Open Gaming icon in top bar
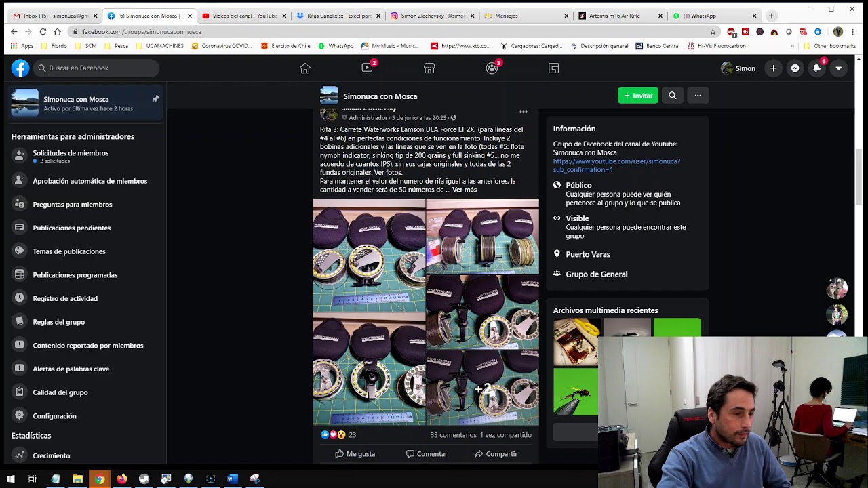The width and height of the screenshot is (868, 488). coord(554,68)
